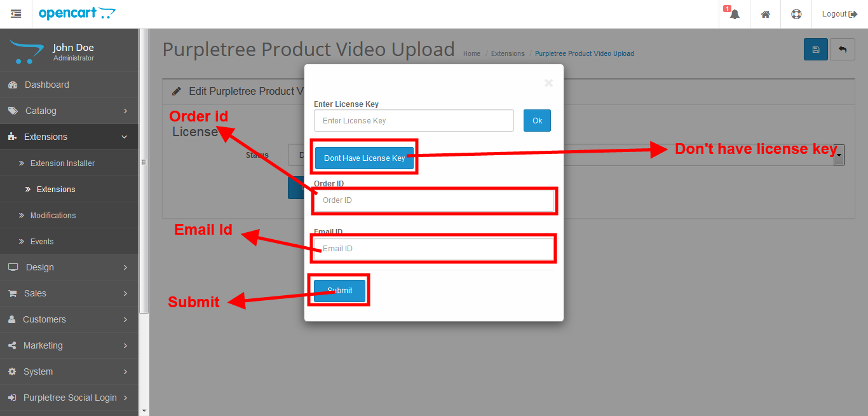Toggle the sidebar menu collapse icon

pos(16,13)
